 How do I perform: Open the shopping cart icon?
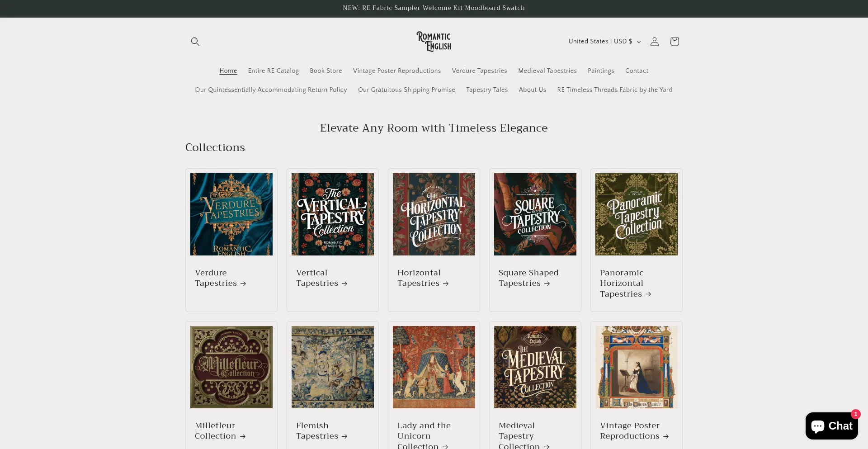[674, 42]
